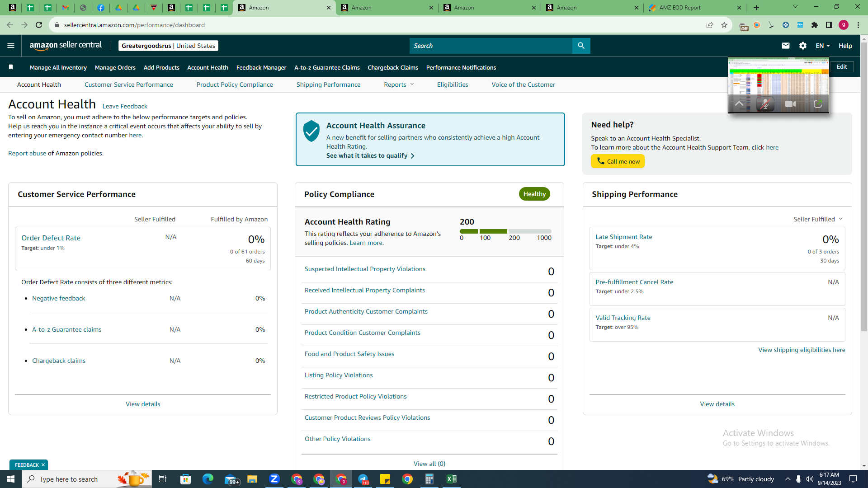Open the Chrome side panel icon

click(x=829, y=25)
